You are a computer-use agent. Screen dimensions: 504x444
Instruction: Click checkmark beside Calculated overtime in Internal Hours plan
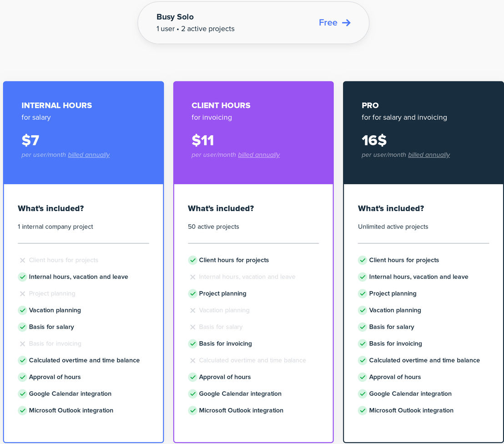(22, 360)
